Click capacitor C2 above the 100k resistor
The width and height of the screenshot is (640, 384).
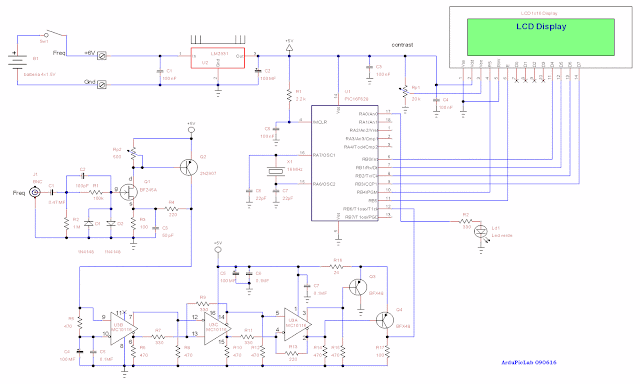[x=83, y=176]
